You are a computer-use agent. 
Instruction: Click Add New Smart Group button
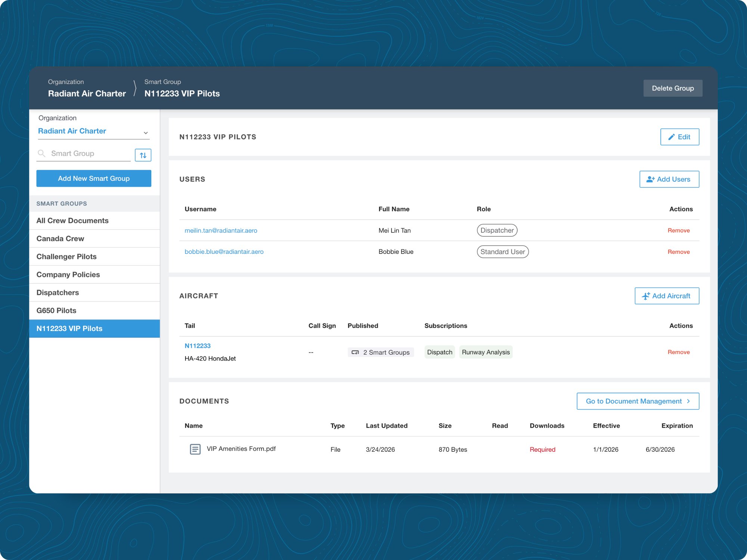pyautogui.click(x=94, y=178)
